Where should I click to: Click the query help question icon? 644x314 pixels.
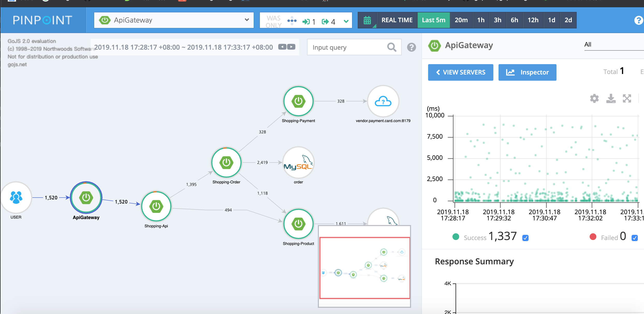click(411, 47)
